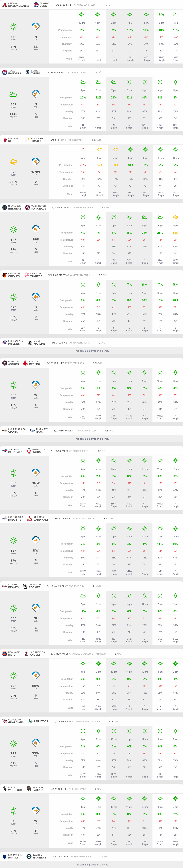
Task: Open the Arizona Diamondbacks team name link
Action: [x=18, y=5]
